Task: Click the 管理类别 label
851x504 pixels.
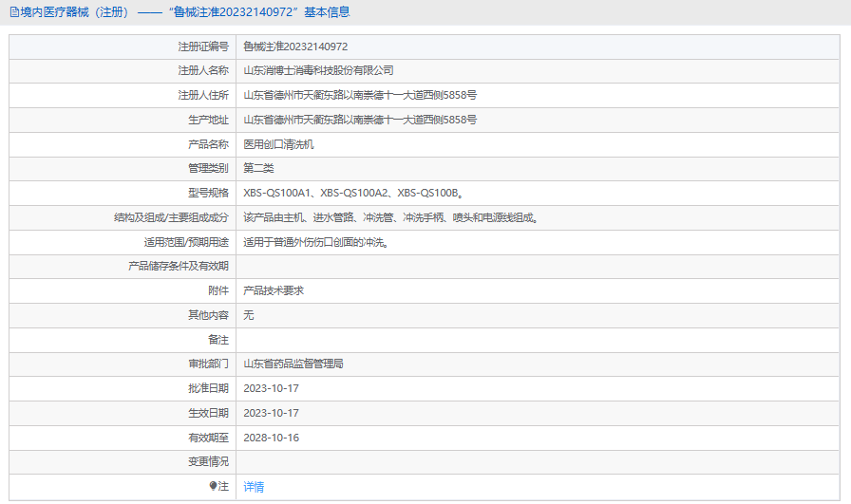Action: 208,168
